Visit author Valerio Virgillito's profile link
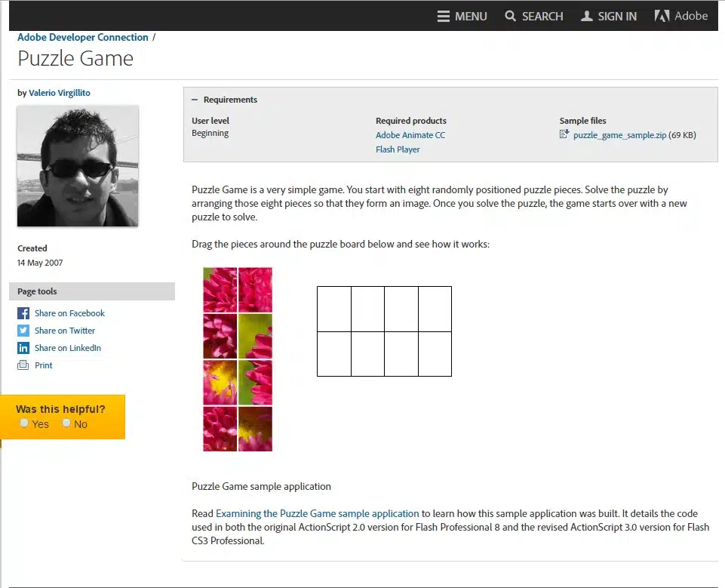This screenshot has height=588, width=725. pyautogui.click(x=59, y=93)
